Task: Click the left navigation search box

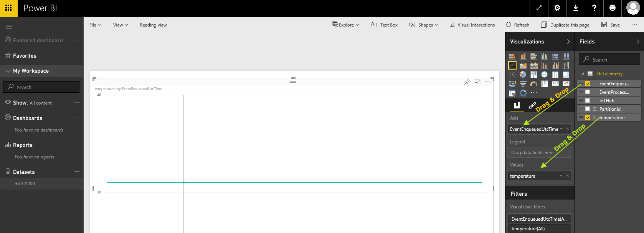Action: pos(41,87)
